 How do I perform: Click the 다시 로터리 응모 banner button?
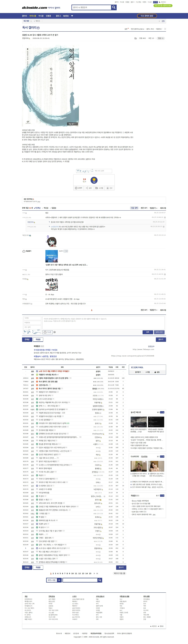point(147,16)
